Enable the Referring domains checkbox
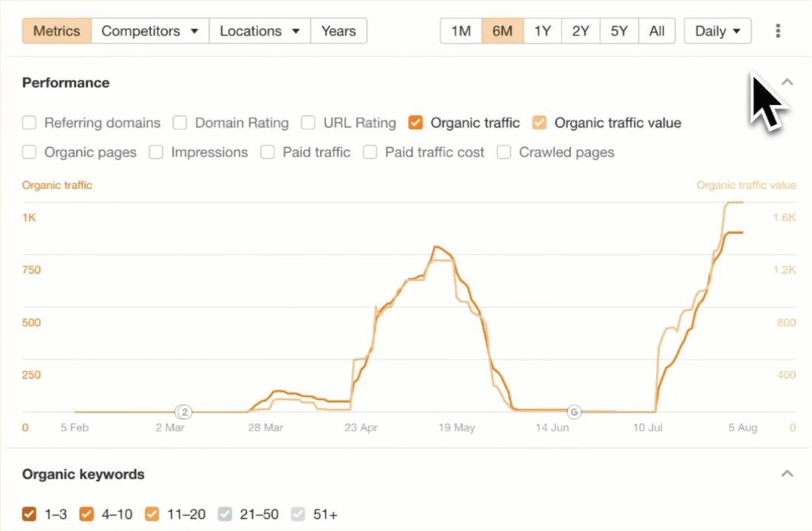812x531 pixels. tap(29, 123)
